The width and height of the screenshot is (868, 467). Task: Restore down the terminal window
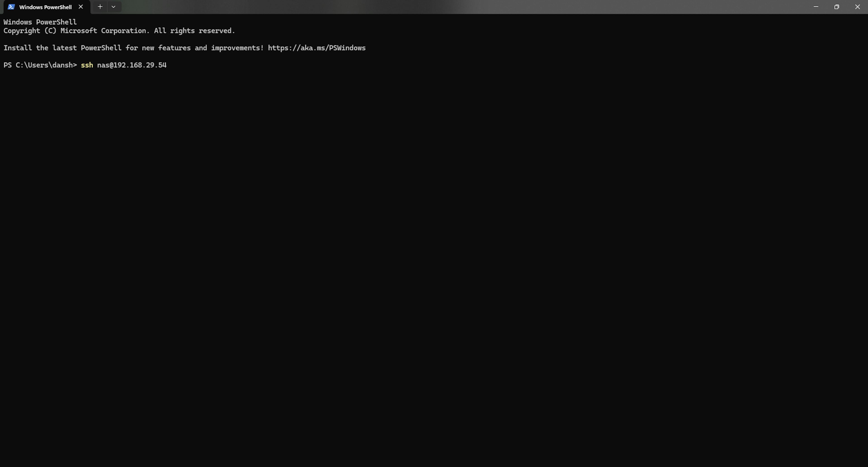point(837,7)
